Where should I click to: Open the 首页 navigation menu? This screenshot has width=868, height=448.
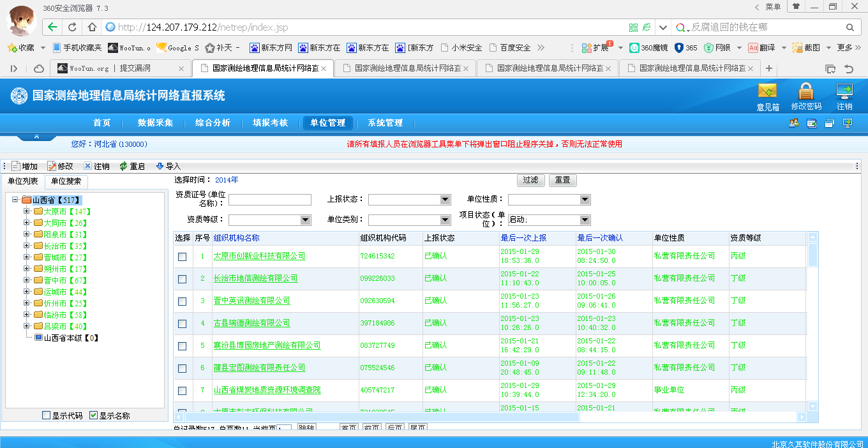[101, 123]
